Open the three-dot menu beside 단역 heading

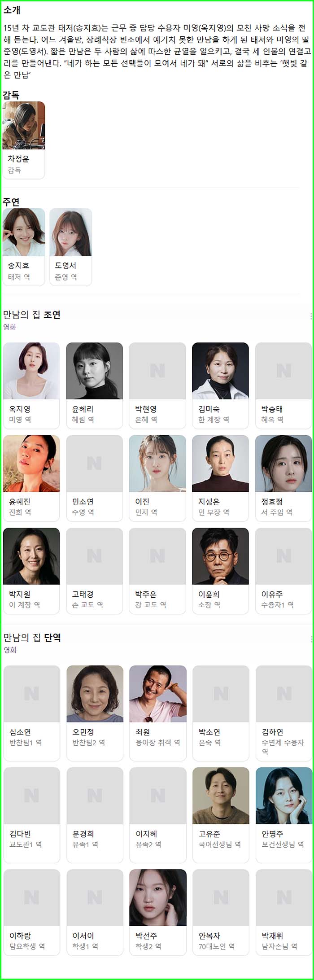tap(311, 639)
